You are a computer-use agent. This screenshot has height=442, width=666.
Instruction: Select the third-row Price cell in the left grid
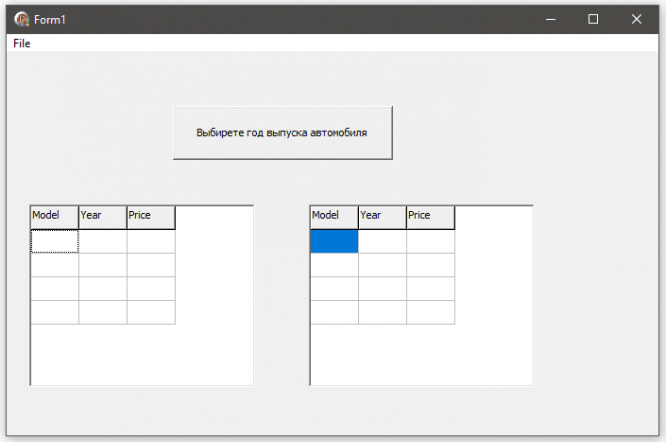pyautogui.click(x=151, y=289)
